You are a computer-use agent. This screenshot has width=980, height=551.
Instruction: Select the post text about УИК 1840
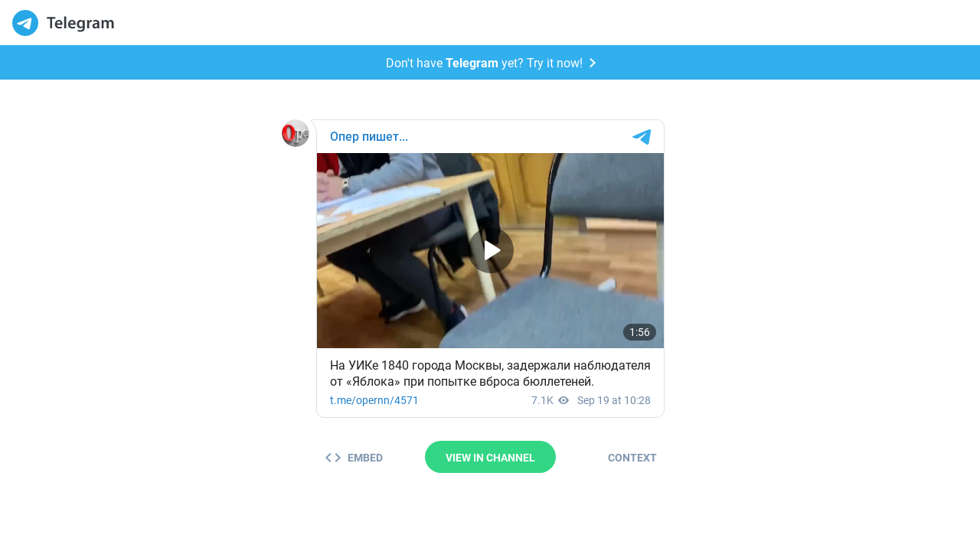(x=490, y=373)
